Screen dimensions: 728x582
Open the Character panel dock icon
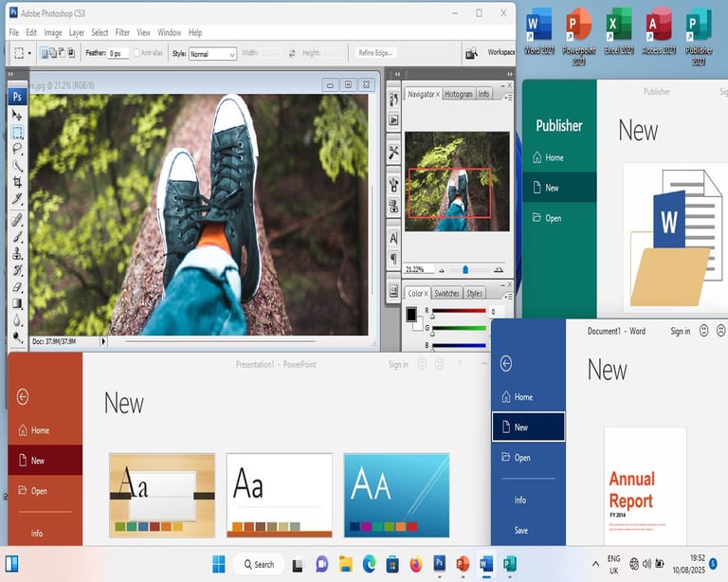click(x=393, y=238)
